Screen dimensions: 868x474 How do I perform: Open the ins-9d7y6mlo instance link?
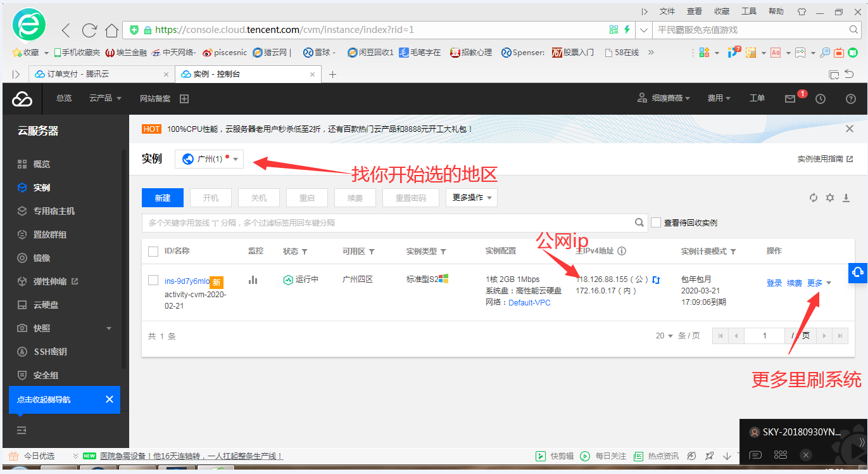[187, 281]
